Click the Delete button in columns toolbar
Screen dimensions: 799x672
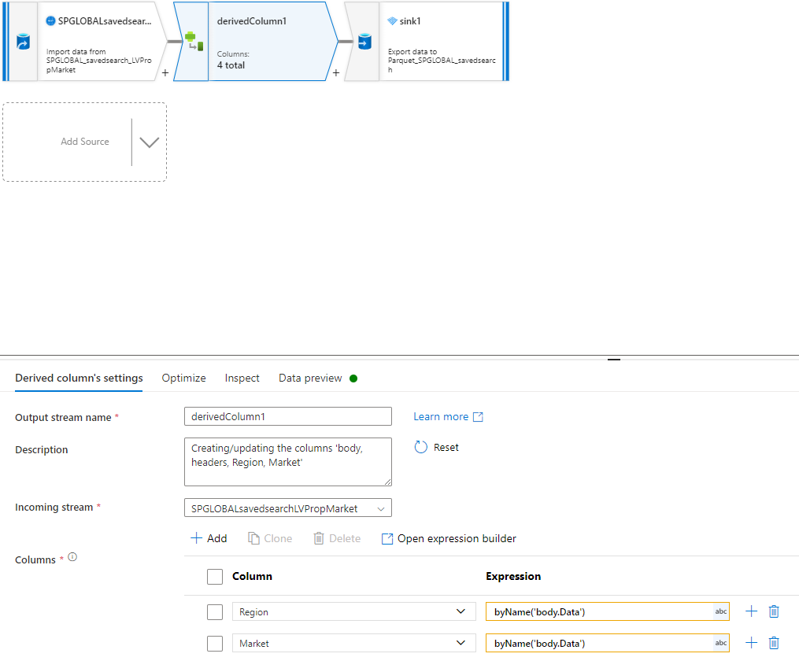coord(337,538)
